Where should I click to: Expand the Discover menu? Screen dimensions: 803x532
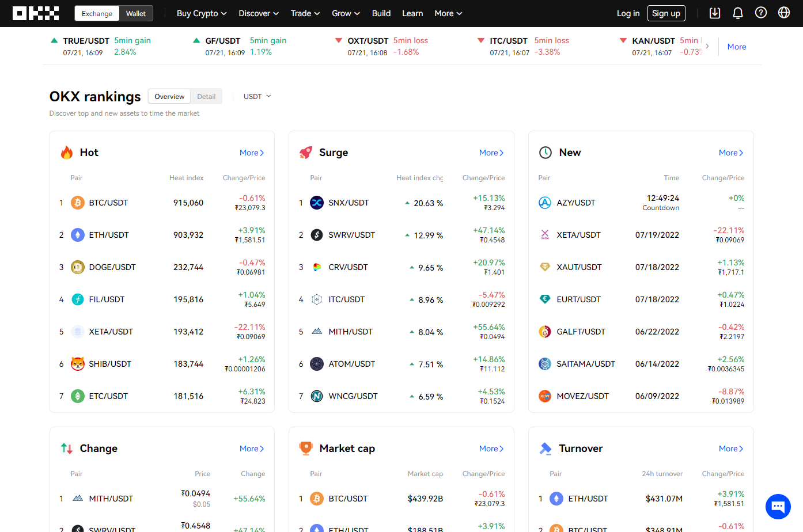[x=259, y=13]
